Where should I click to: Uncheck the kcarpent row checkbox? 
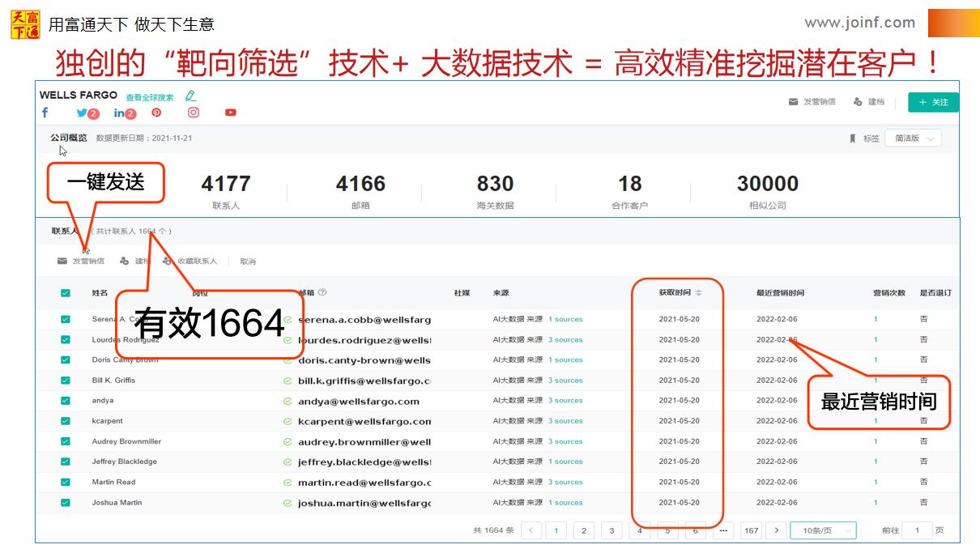[x=66, y=421]
